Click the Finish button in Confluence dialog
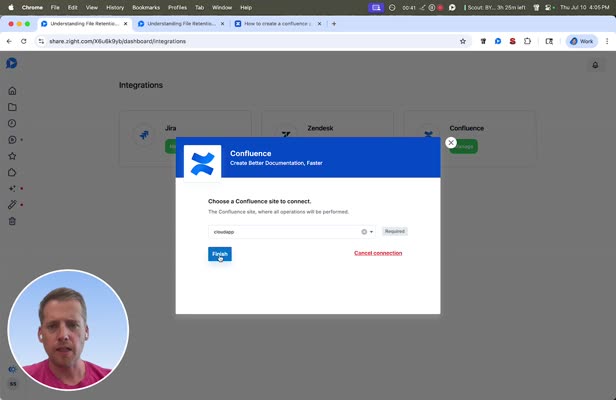This screenshot has height=400, width=616. [x=220, y=254]
